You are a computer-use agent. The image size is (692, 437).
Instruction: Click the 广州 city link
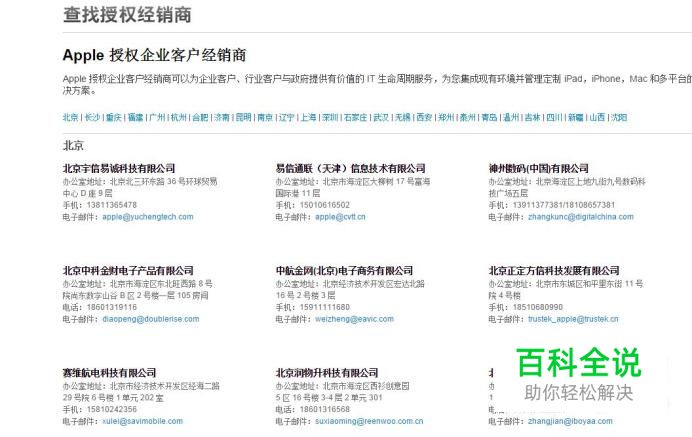(157, 117)
